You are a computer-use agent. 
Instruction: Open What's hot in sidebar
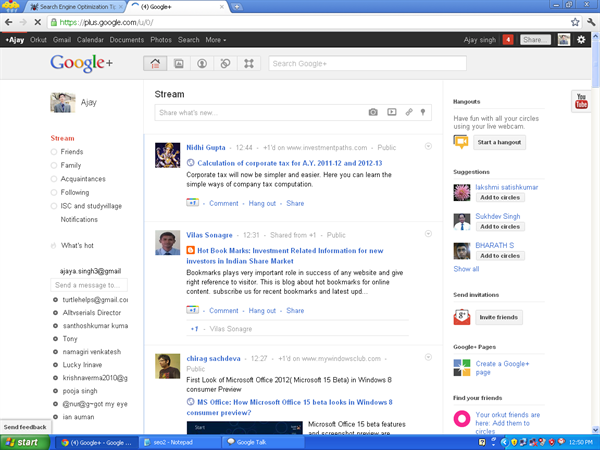[x=77, y=245]
